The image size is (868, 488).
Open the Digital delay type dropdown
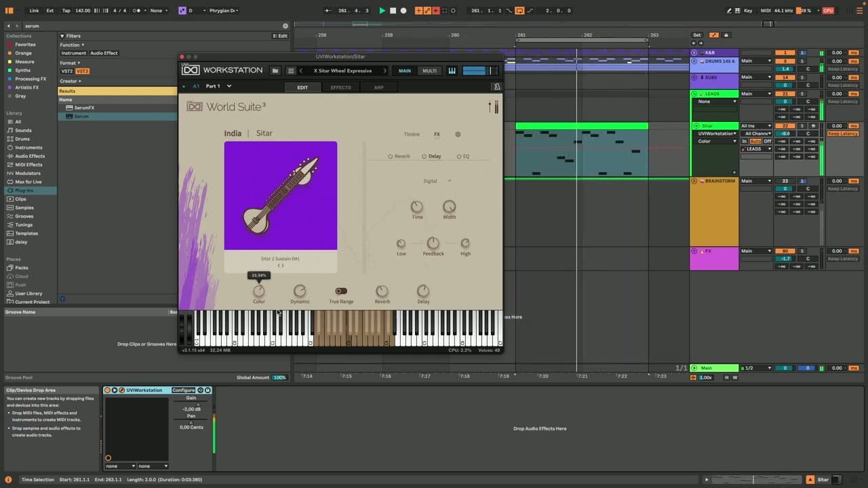pos(437,181)
